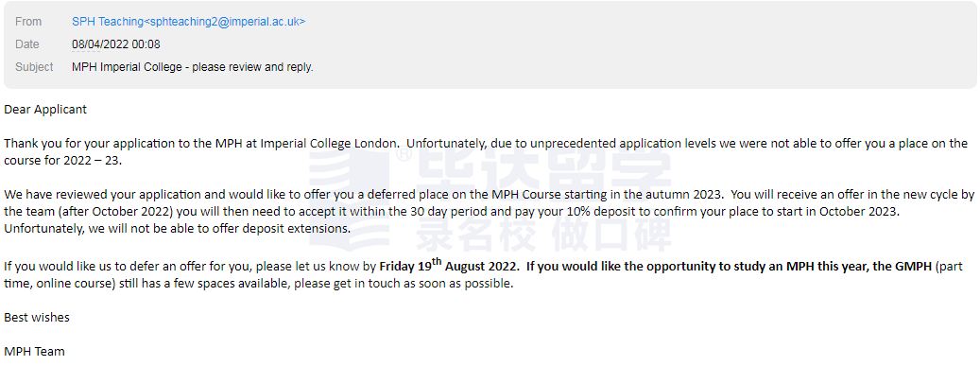This screenshot has height=366, width=980.
Task: Click the 'Dear Applicant' greeting
Action: [45, 110]
